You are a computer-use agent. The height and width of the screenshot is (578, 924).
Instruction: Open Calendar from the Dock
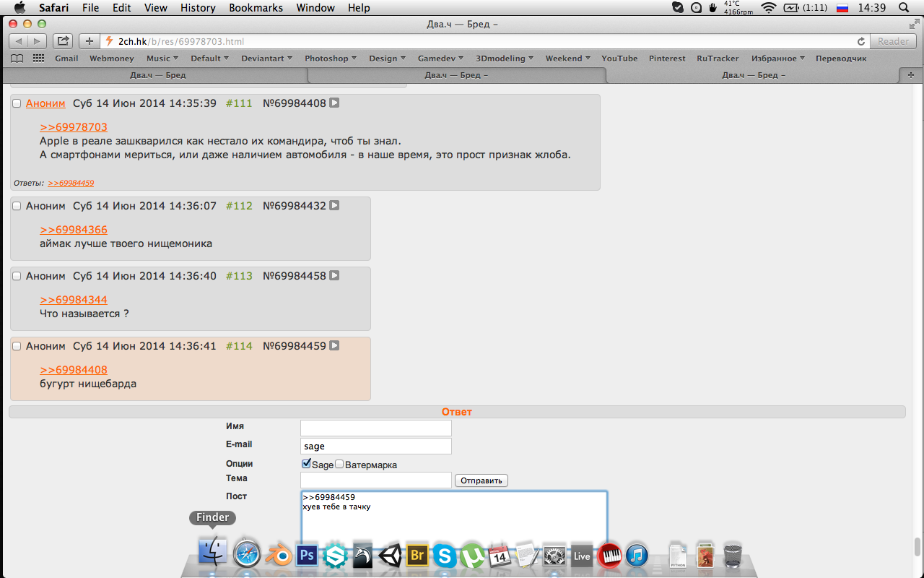coord(500,555)
